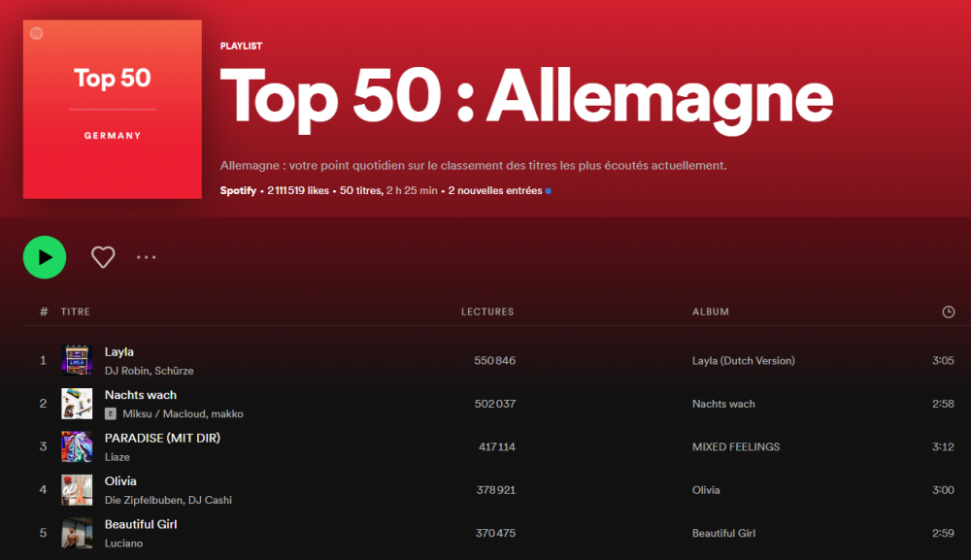Click the duration 3:12 of PARADISE
Image resolution: width=971 pixels, height=560 pixels.
point(943,446)
